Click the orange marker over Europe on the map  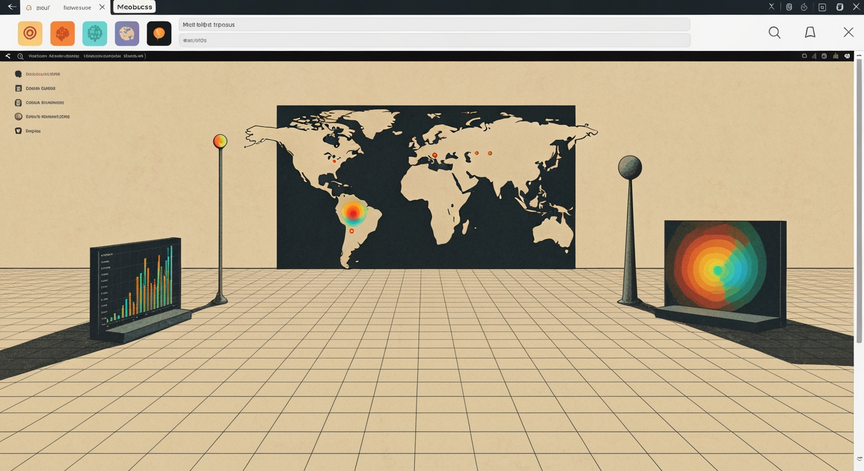pos(435,155)
